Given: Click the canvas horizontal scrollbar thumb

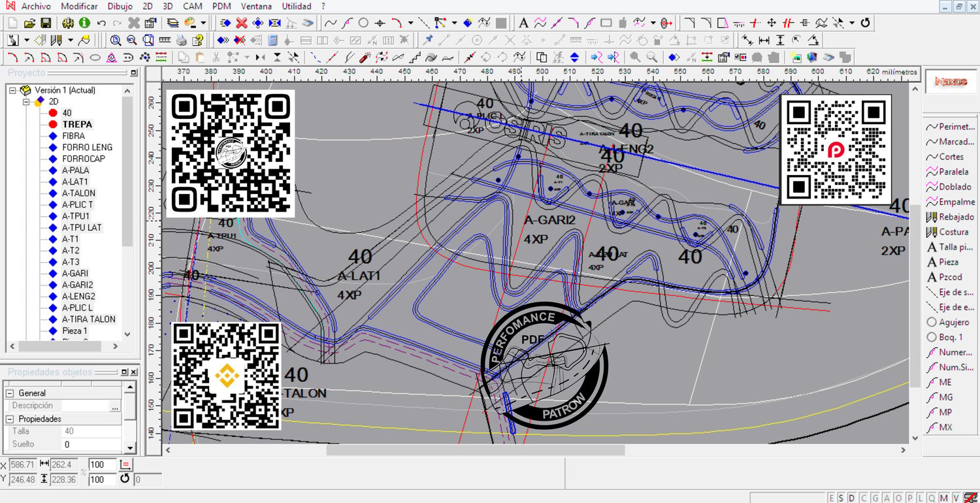Looking at the screenshot, I should [x=476, y=450].
